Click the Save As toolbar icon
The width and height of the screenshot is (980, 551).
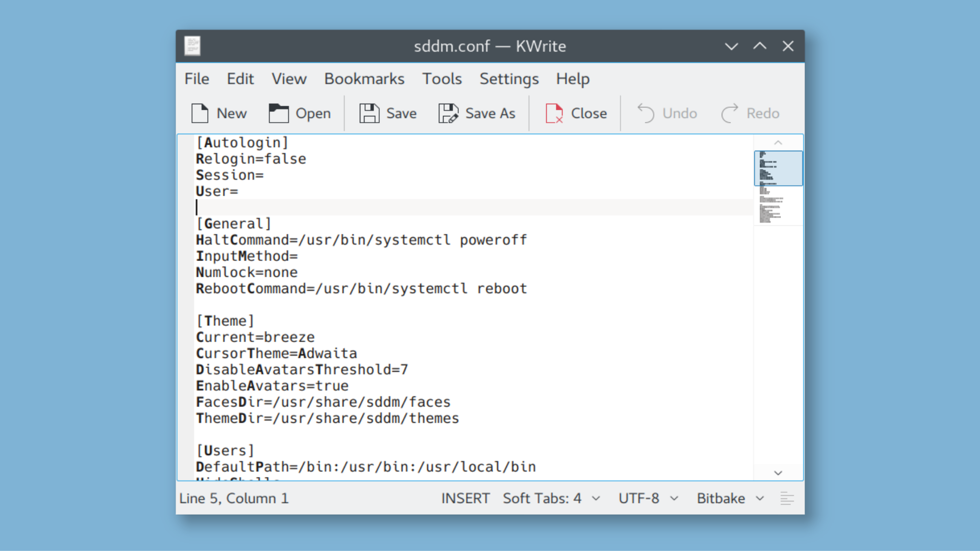point(448,113)
